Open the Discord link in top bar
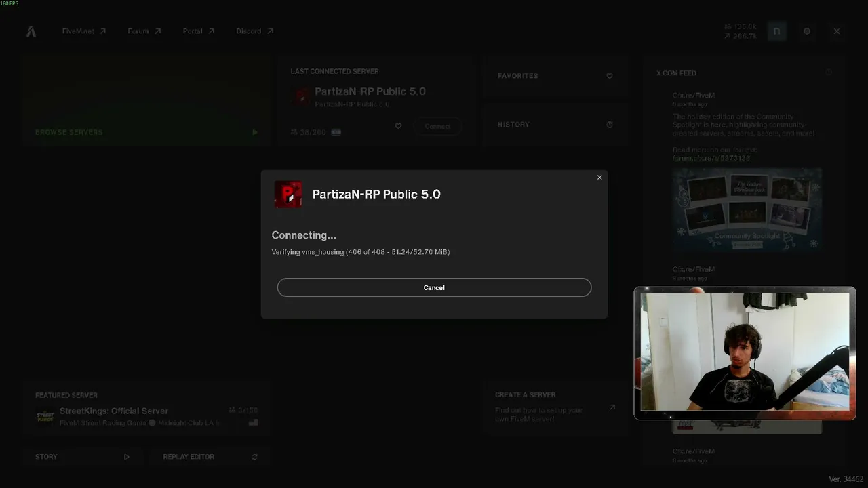 click(x=255, y=31)
